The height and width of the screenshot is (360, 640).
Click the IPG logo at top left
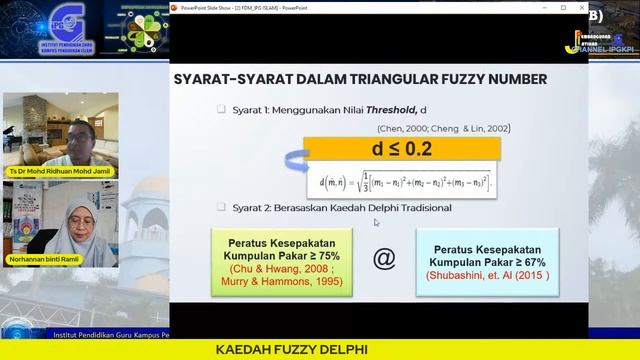click(x=66, y=29)
